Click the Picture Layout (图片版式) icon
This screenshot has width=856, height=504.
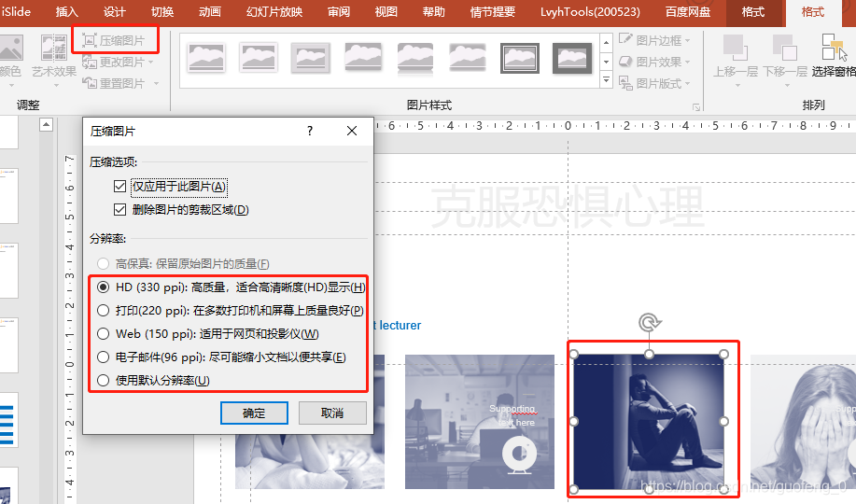(625, 83)
